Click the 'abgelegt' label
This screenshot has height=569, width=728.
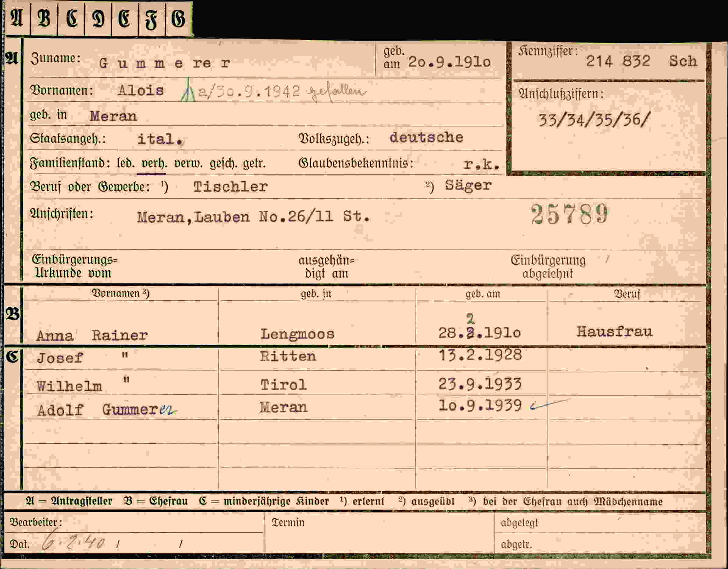pos(519,523)
